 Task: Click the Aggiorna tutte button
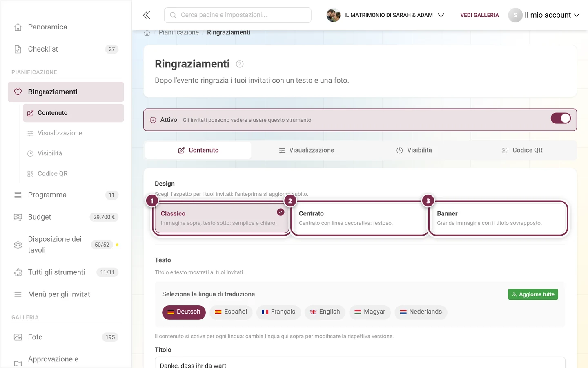click(533, 294)
